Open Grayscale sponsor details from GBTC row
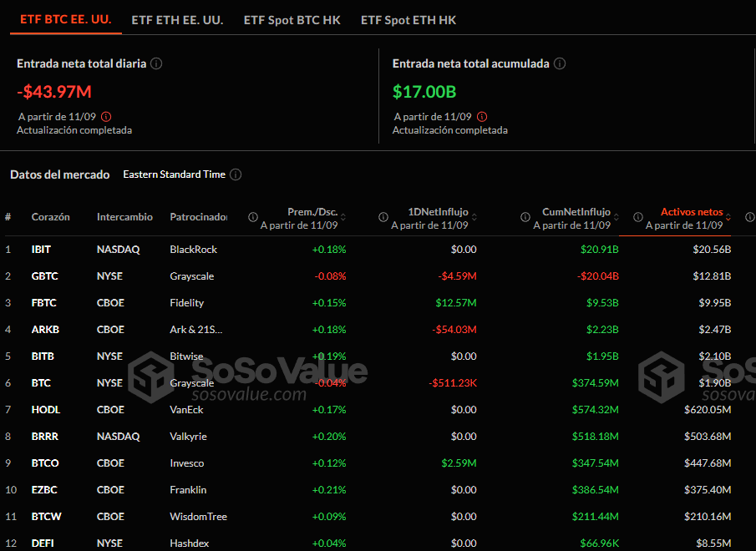This screenshot has width=756, height=551. pyautogui.click(x=190, y=275)
